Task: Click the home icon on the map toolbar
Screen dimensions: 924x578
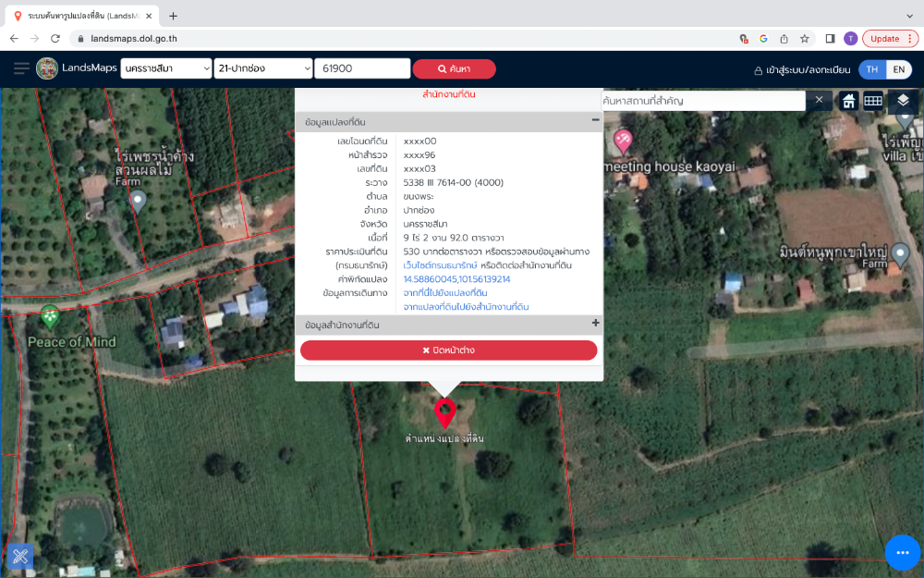Action: click(x=848, y=101)
